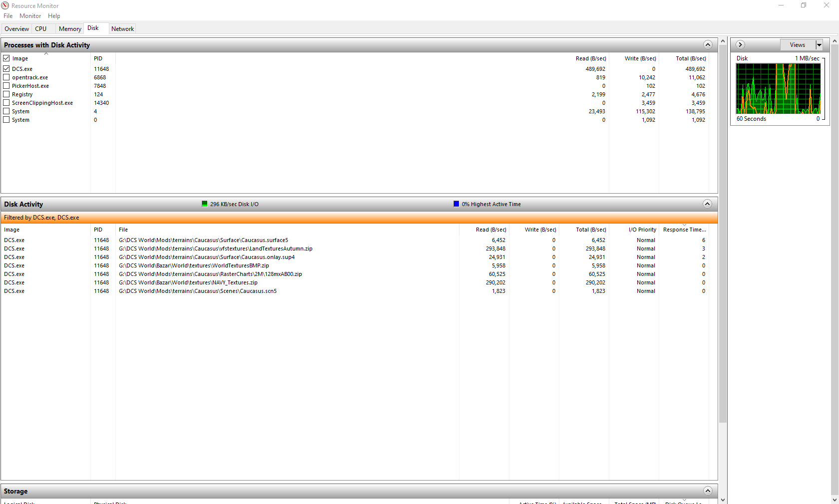Uncheck the DCS.exe process checkbox
Screen dimensions: 839x504
6,69
